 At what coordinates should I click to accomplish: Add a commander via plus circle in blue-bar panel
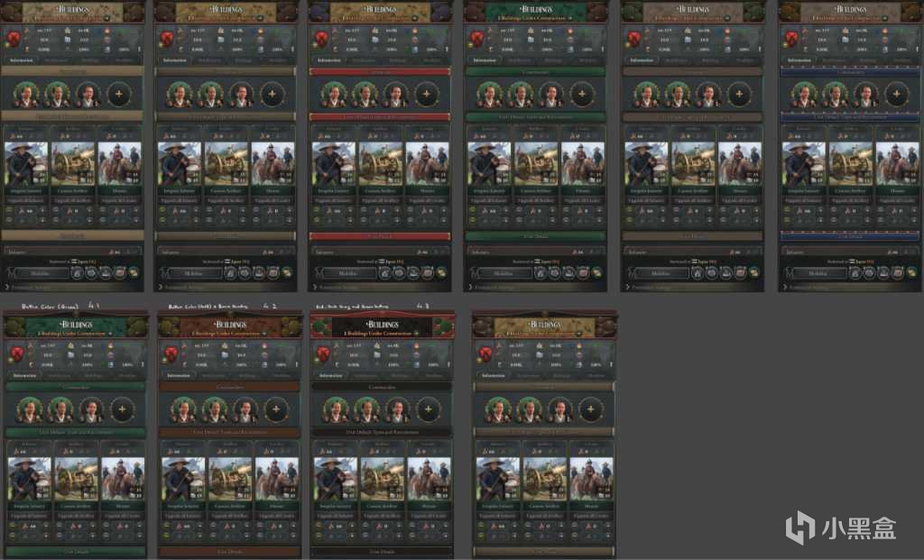[x=896, y=94]
